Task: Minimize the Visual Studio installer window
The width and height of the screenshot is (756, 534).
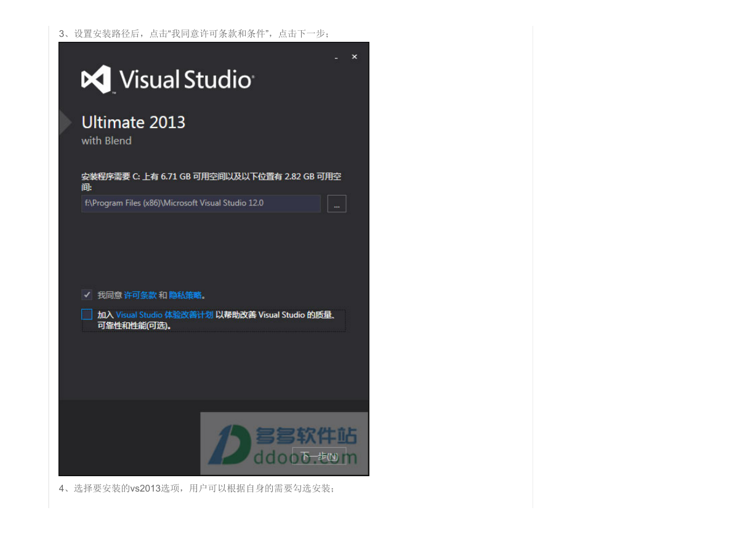Action: point(336,57)
